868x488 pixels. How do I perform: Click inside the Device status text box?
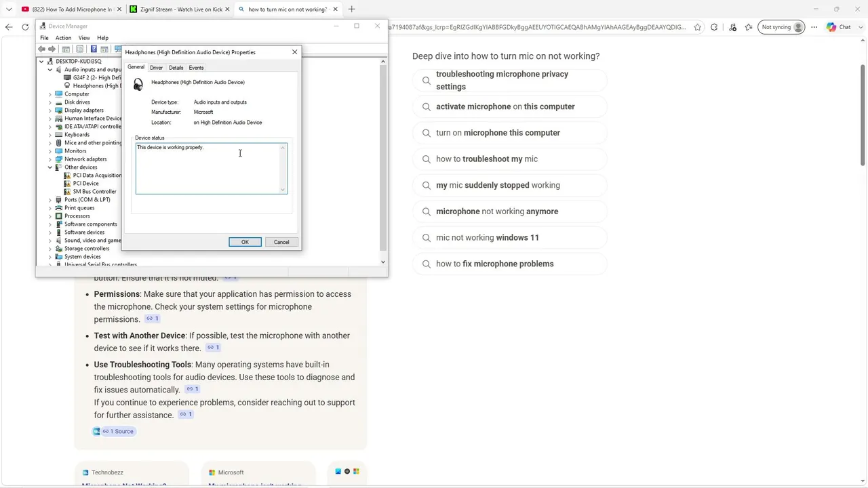[x=211, y=168]
